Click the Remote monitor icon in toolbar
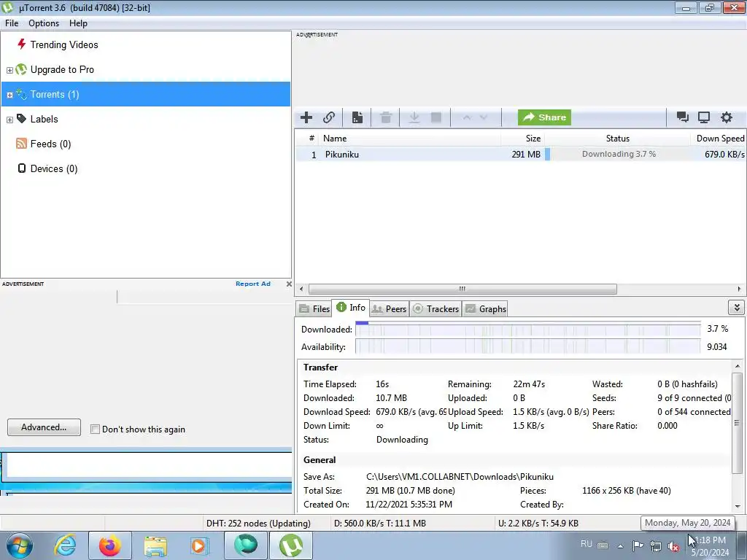This screenshot has width=747, height=560. (704, 117)
